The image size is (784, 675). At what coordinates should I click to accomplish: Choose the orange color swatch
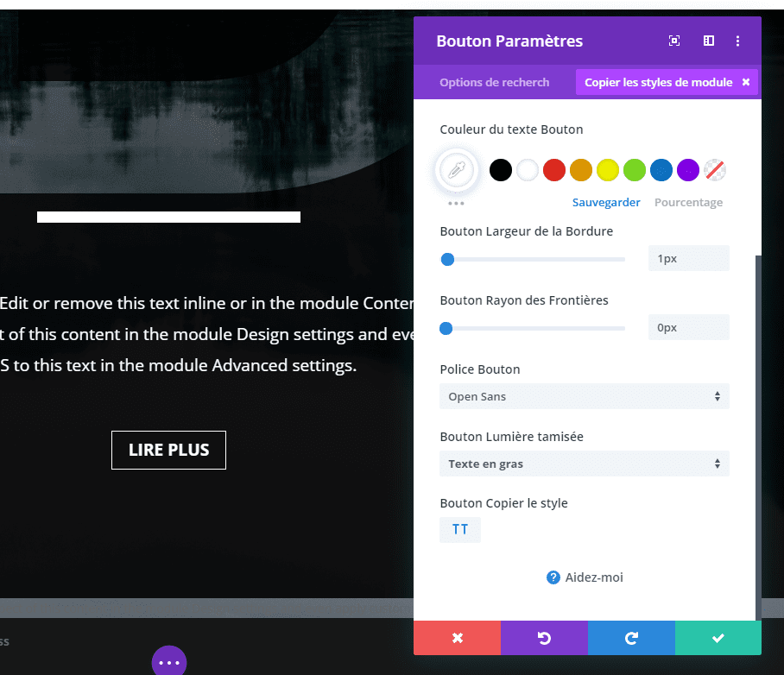pos(581,170)
